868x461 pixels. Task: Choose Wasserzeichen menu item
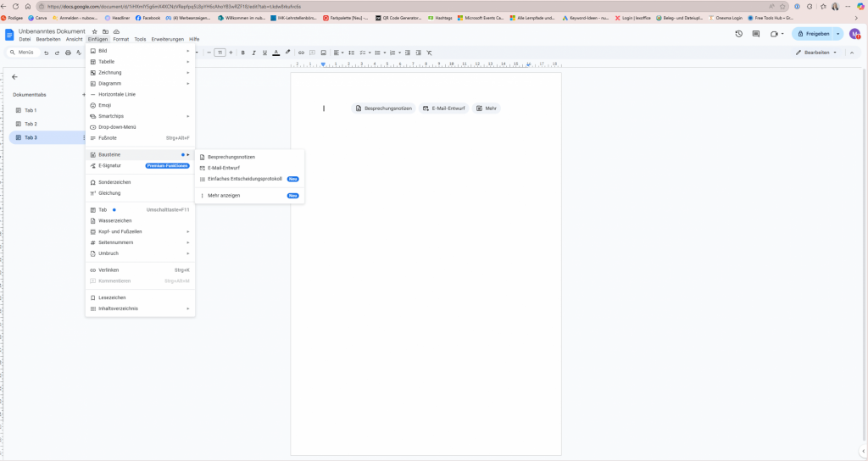pyautogui.click(x=140, y=220)
